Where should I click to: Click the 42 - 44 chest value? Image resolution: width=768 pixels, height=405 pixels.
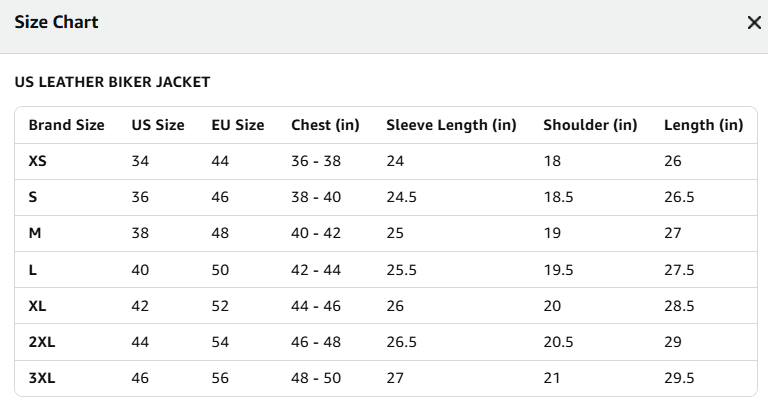(x=316, y=270)
